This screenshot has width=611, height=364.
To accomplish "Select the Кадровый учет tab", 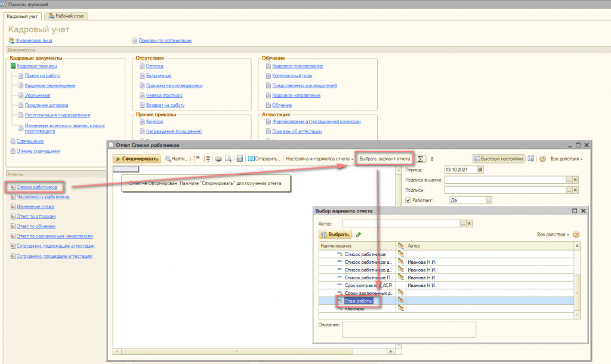I will [x=22, y=16].
